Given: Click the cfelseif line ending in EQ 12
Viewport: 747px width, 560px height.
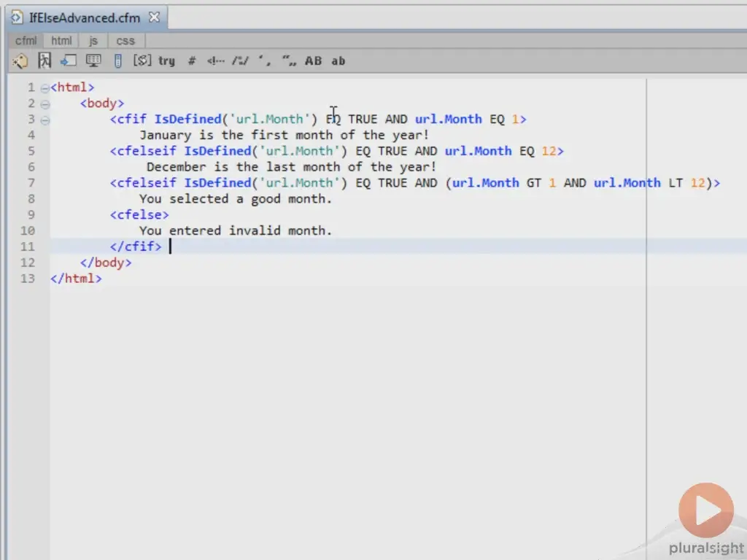Looking at the screenshot, I should coord(337,151).
